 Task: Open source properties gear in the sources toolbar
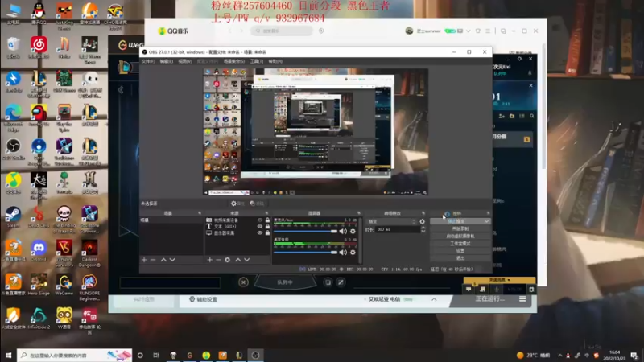pyautogui.click(x=228, y=260)
